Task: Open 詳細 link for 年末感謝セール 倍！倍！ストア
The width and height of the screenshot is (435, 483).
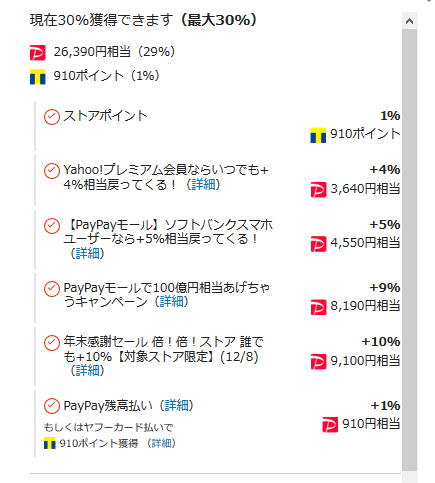Action: pos(87,370)
